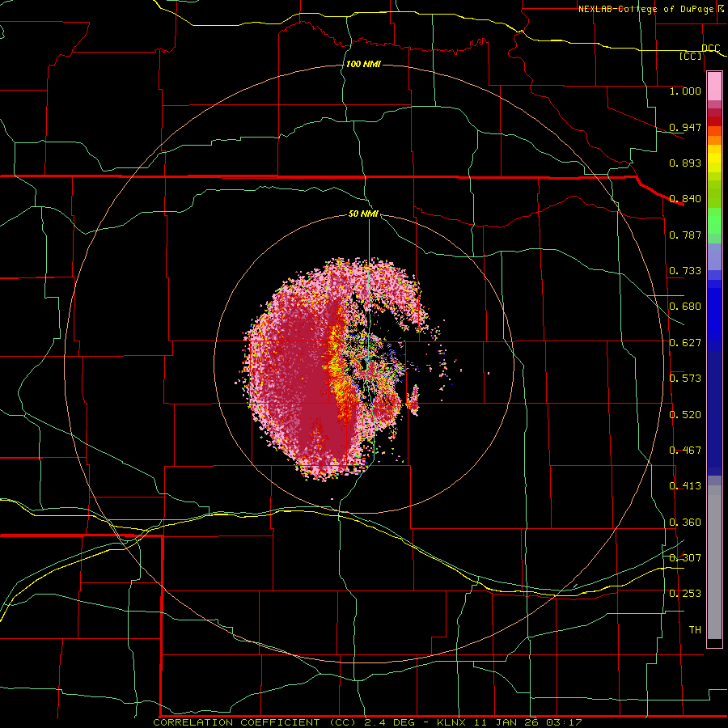Click the 0.360 color scale value

coord(685,523)
